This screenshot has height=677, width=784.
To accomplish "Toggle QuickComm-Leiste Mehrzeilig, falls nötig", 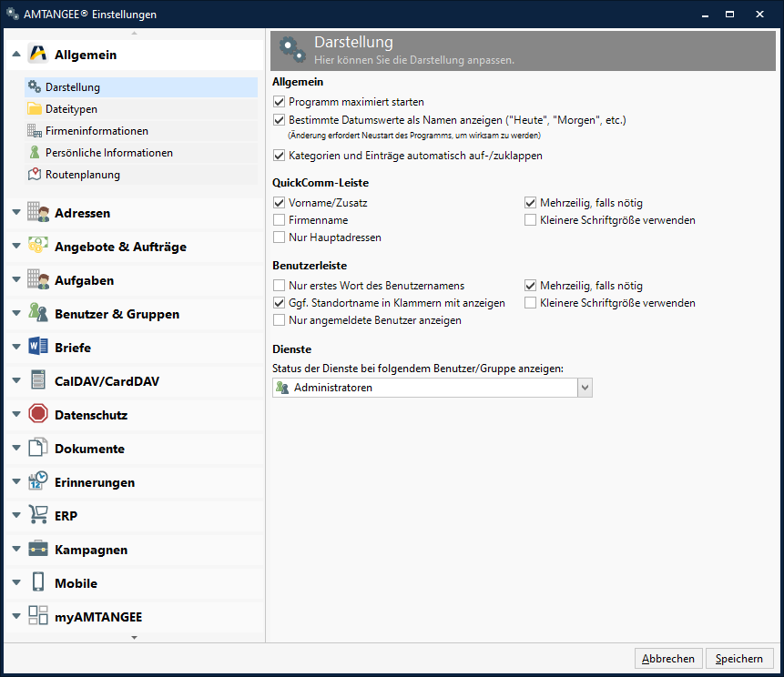I will pos(531,203).
